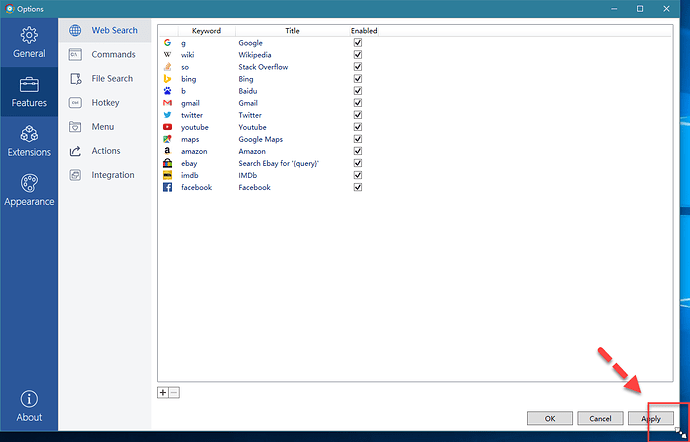This screenshot has height=442, width=690.
Task: Click the Cancel button
Action: pos(601,419)
